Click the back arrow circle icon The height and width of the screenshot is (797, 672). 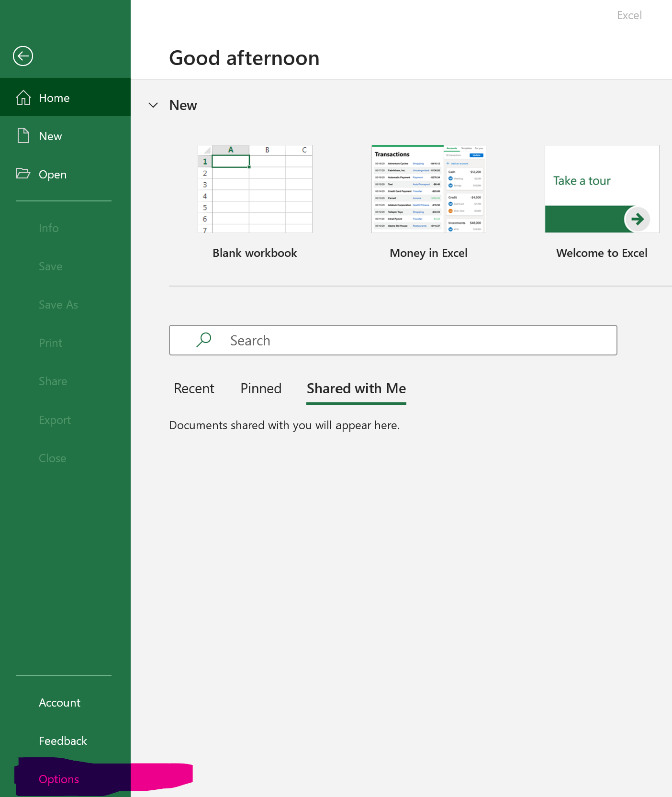coord(23,56)
